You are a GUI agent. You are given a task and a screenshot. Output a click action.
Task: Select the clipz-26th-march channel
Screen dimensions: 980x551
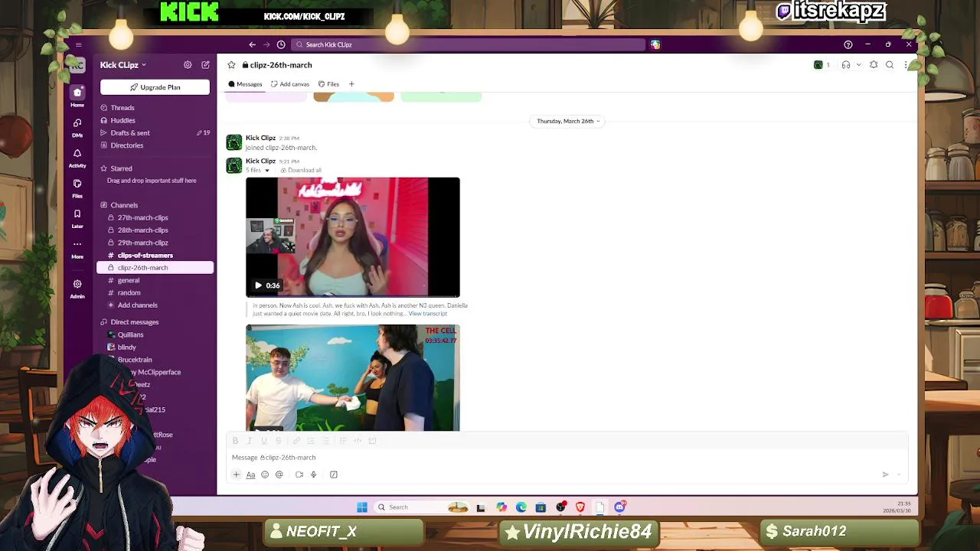click(156, 268)
